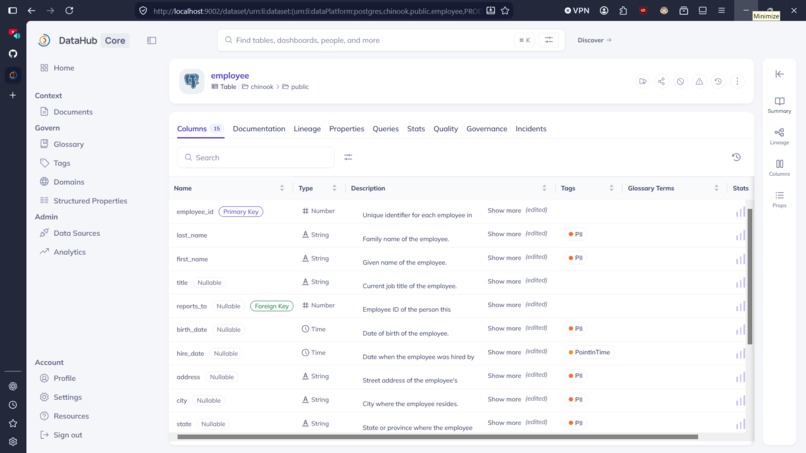
Task: Expand description of last_name with Show more
Action: 504,234
